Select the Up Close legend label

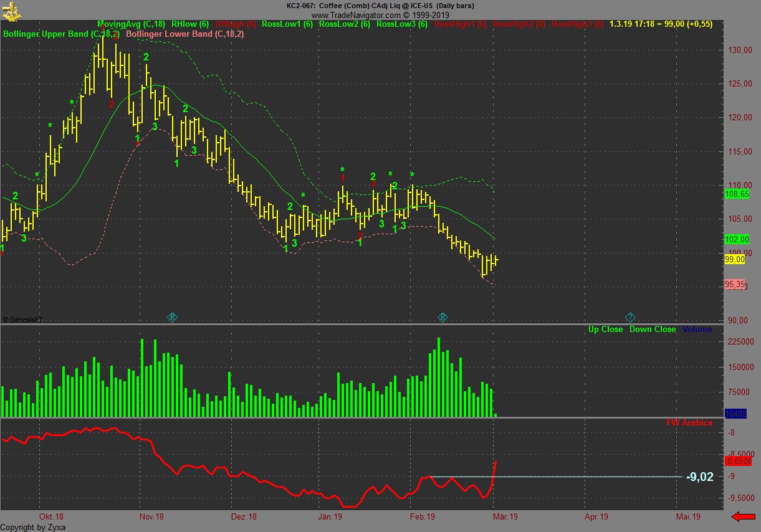pos(605,329)
